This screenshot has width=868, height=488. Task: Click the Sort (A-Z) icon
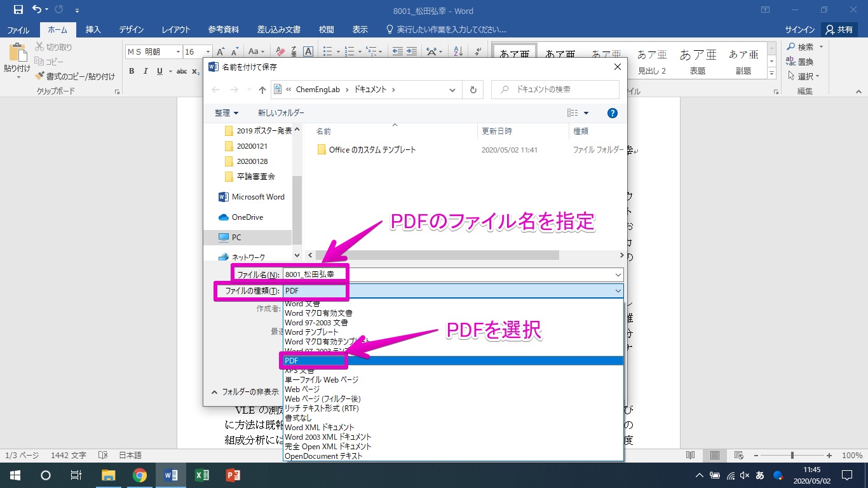point(457,51)
